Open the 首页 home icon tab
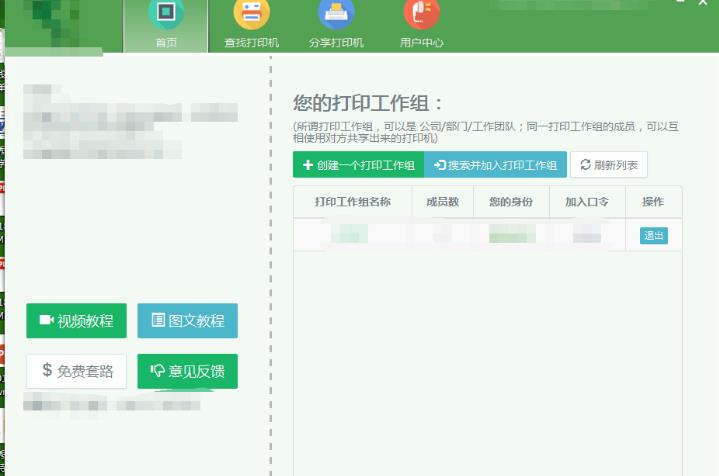 point(166,14)
